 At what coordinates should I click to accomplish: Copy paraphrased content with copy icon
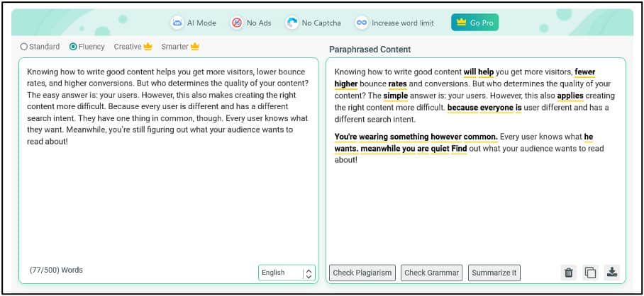[590, 272]
